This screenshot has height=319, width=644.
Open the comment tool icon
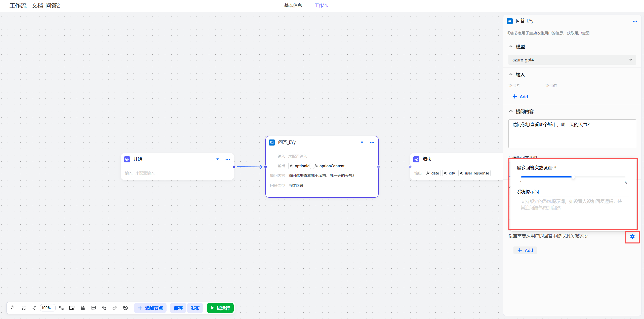point(93,308)
